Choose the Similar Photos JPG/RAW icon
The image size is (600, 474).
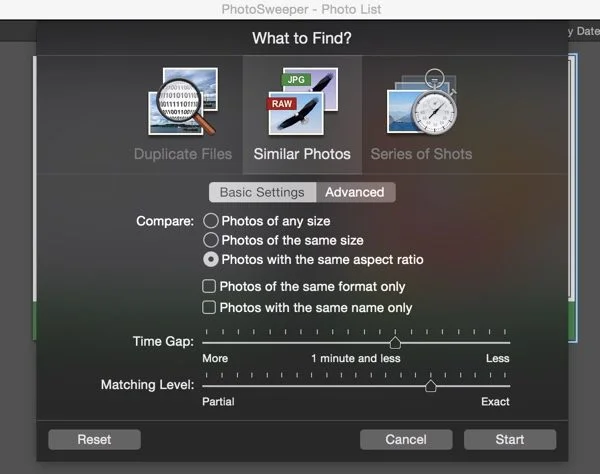click(x=302, y=101)
